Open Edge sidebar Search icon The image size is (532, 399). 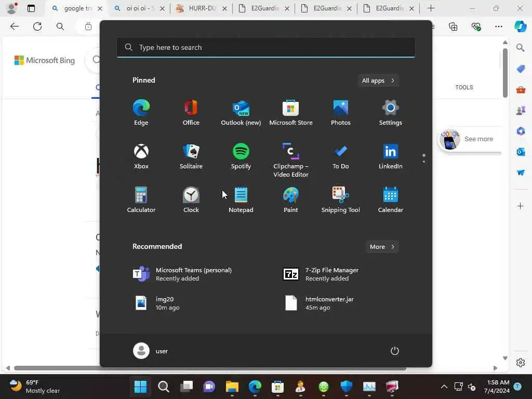(x=521, y=47)
